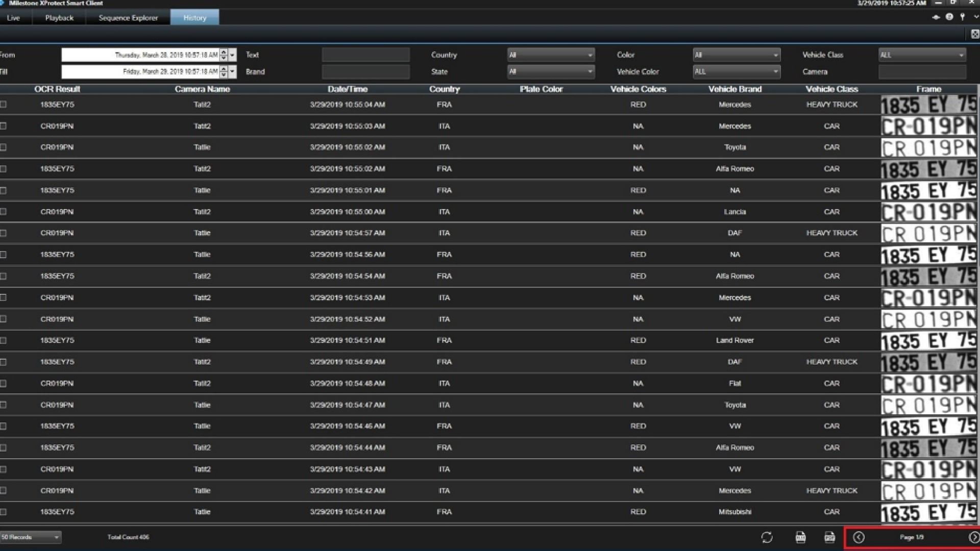This screenshot has height=551, width=980.
Task: Go to the next page arrow
Action: point(974,537)
